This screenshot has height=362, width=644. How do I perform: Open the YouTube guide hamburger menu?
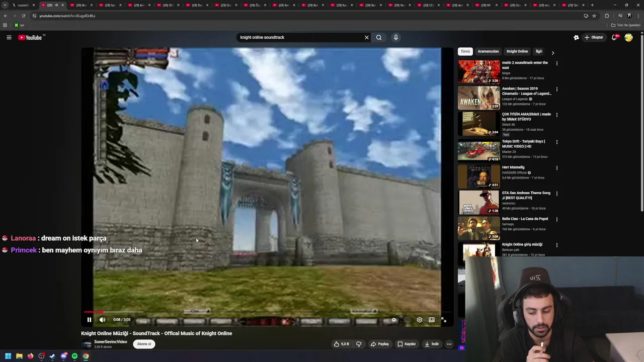(x=9, y=37)
